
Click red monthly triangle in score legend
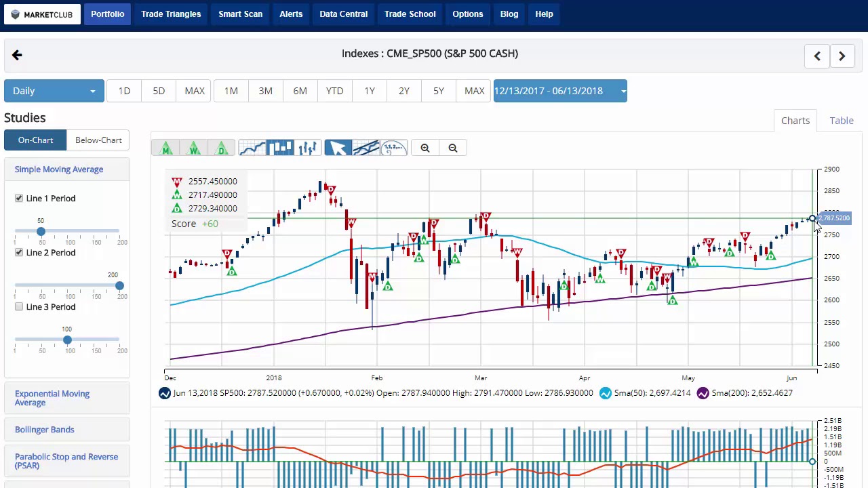[x=177, y=182]
